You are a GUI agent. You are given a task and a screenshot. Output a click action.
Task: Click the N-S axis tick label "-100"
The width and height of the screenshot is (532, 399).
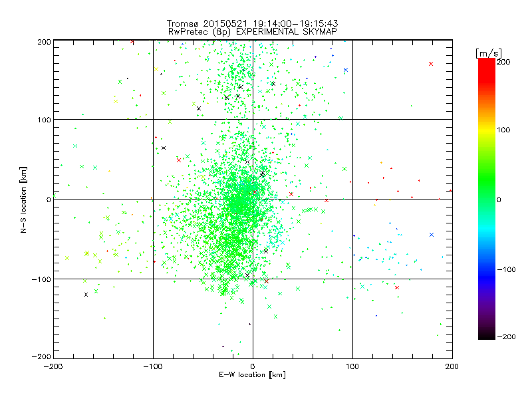click(x=41, y=279)
